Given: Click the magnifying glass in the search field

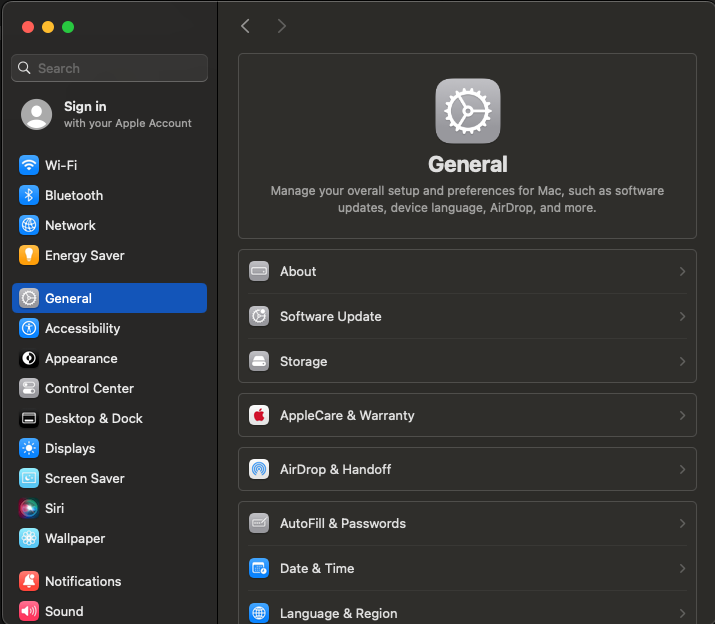Looking at the screenshot, I should click(x=24, y=68).
